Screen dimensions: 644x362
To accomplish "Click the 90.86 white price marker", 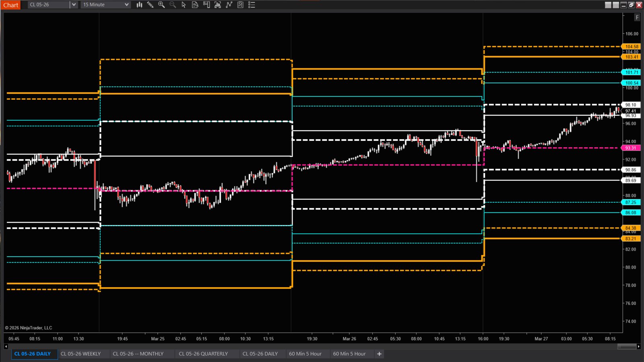I will (x=631, y=170).
